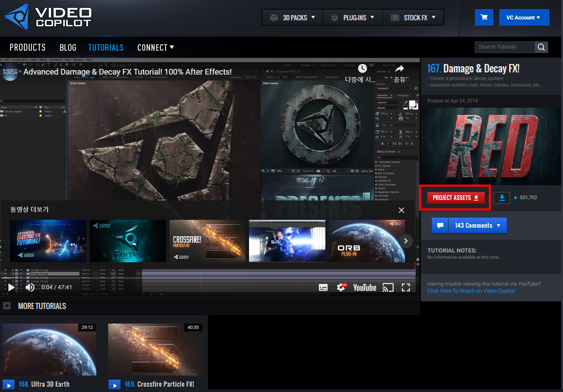
Task: Open Plug-ins dropdown menu
Action: [x=353, y=18]
